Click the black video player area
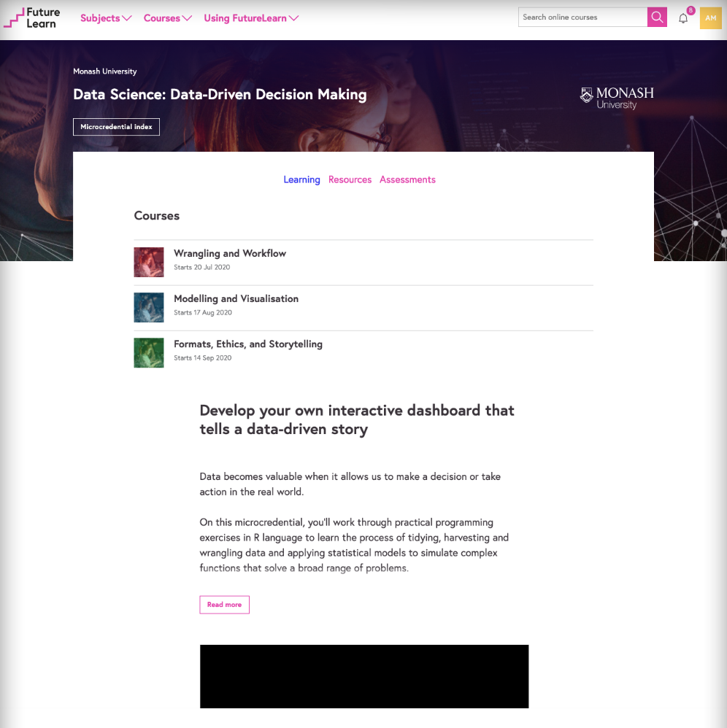 pos(364,676)
